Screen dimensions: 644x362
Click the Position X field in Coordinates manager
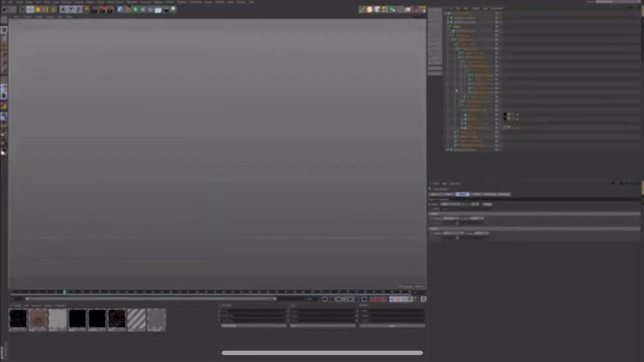[253, 311]
